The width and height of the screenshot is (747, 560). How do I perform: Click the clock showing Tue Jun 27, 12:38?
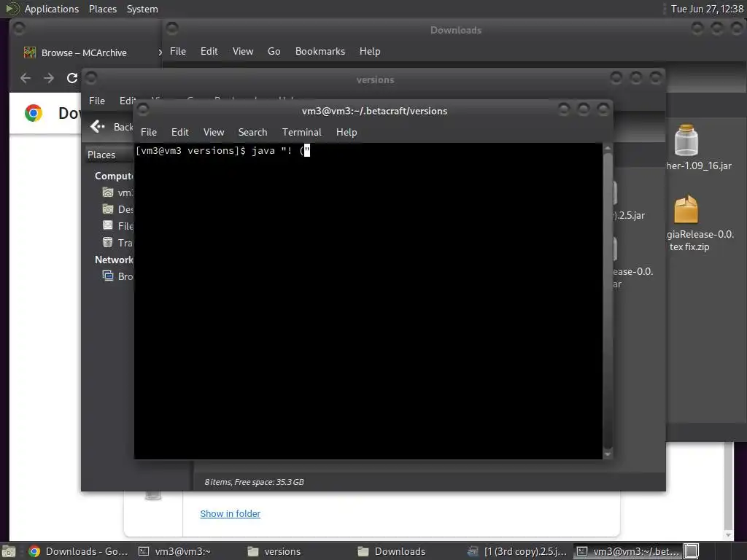pyautogui.click(x=707, y=9)
